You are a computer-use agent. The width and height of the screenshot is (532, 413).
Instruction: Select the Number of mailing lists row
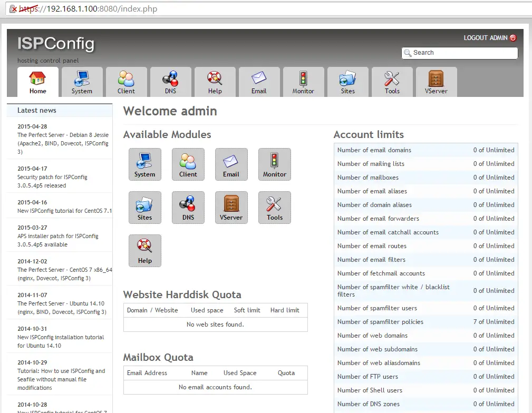pyautogui.click(x=426, y=164)
